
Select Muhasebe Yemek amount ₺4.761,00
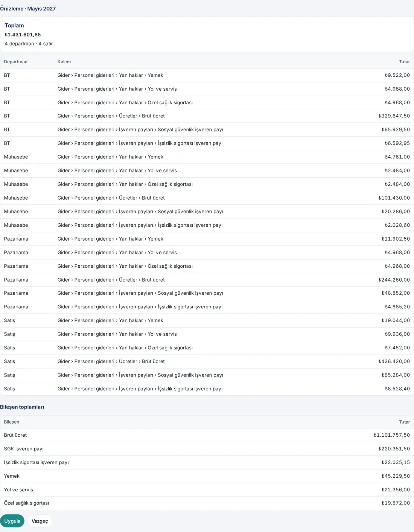397,157
